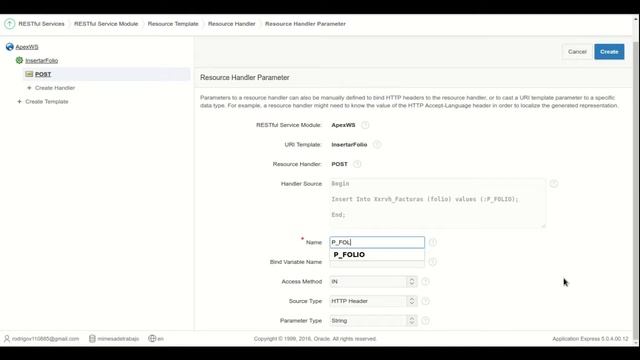640x360 pixels.
Task: Open help for URI Template field
Action: (x=377, y=144)
